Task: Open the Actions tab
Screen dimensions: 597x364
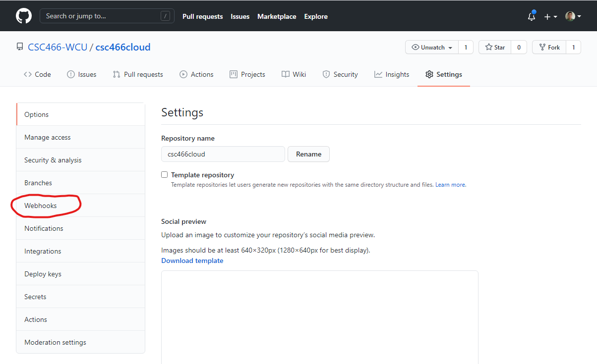Action: (x=196, y=74)
